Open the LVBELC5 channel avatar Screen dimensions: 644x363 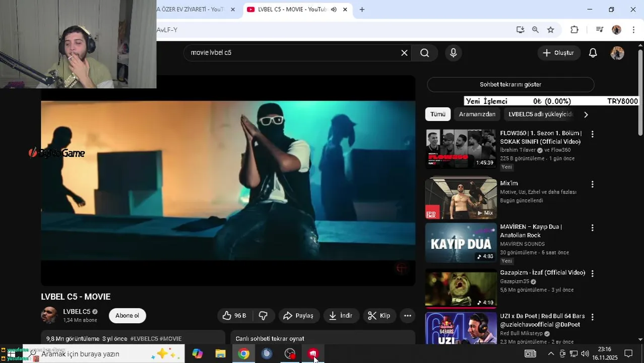(49, 315)
